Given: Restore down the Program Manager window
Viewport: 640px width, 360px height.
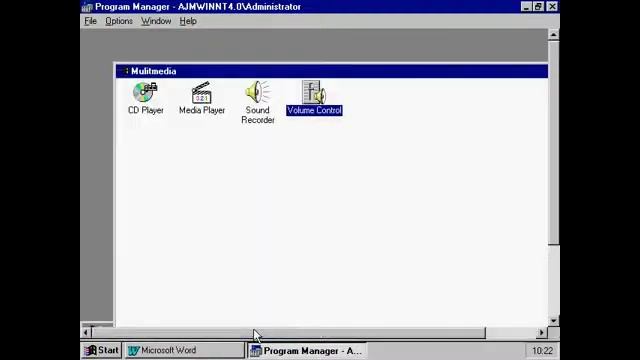Looking at the screenshot, I should (538, 7).
